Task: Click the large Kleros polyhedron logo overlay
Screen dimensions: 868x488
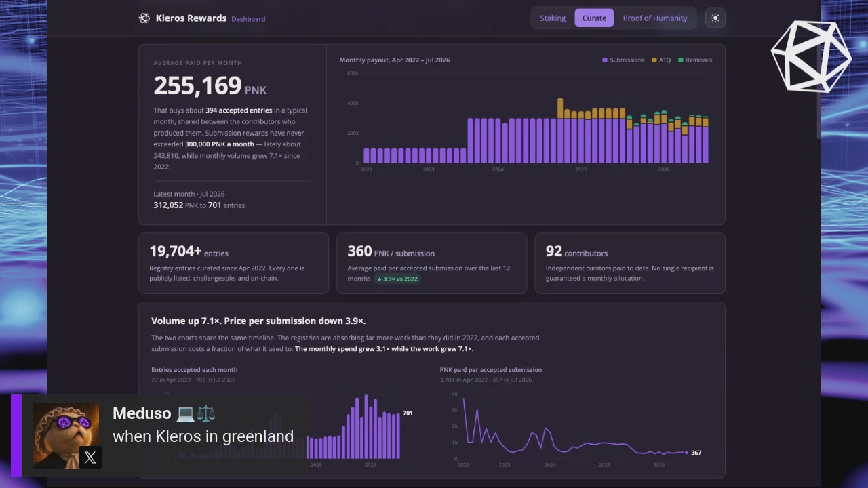Action: (x=811, y=57)
